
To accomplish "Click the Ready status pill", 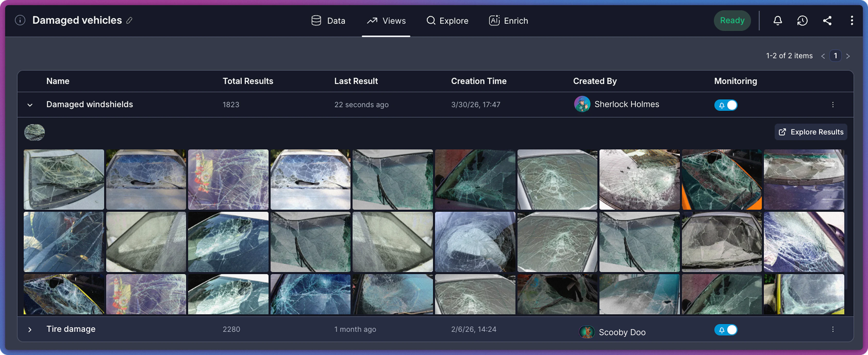I will point(732,20).
